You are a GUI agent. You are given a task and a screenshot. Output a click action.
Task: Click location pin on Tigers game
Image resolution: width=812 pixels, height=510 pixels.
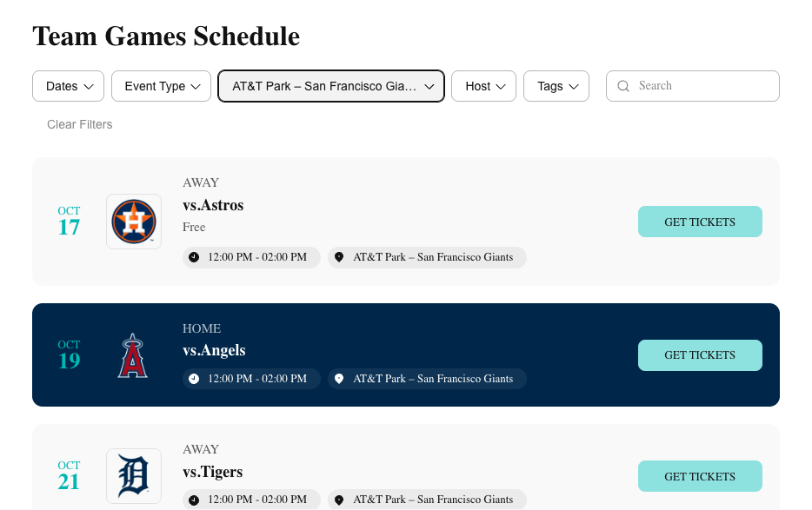pos(339,500)
